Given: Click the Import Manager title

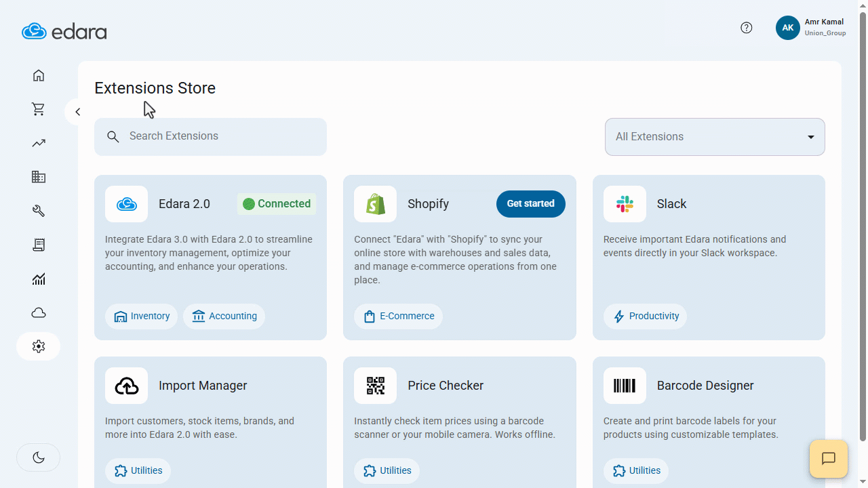Looking at the screenshot, I should [x=203, y=386].
